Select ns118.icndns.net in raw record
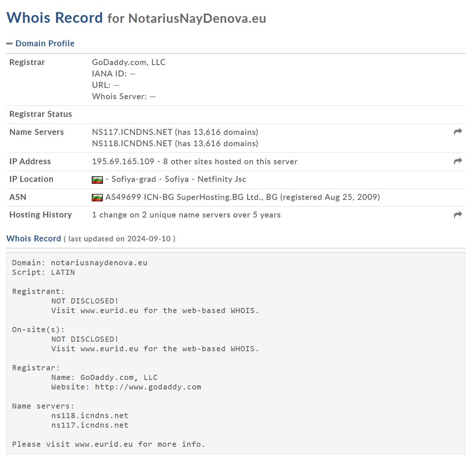Image resolution: width=476 pixels, height=471 pixels. 90,415
